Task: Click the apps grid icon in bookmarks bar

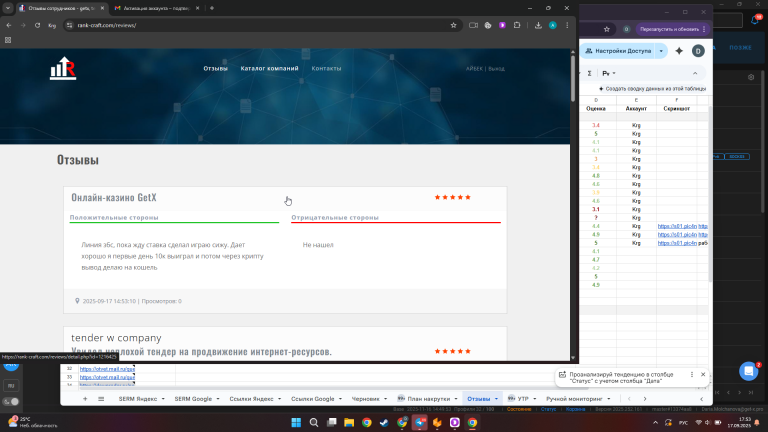Action: (8, 40)
